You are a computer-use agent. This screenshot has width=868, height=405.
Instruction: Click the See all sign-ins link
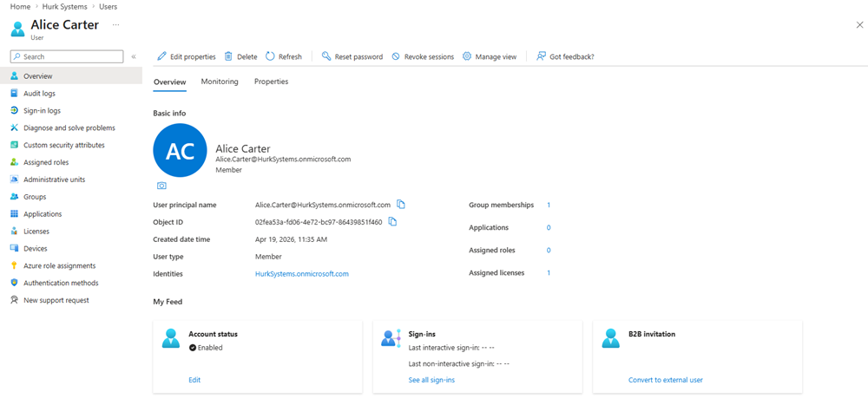(x=431, y=380)
